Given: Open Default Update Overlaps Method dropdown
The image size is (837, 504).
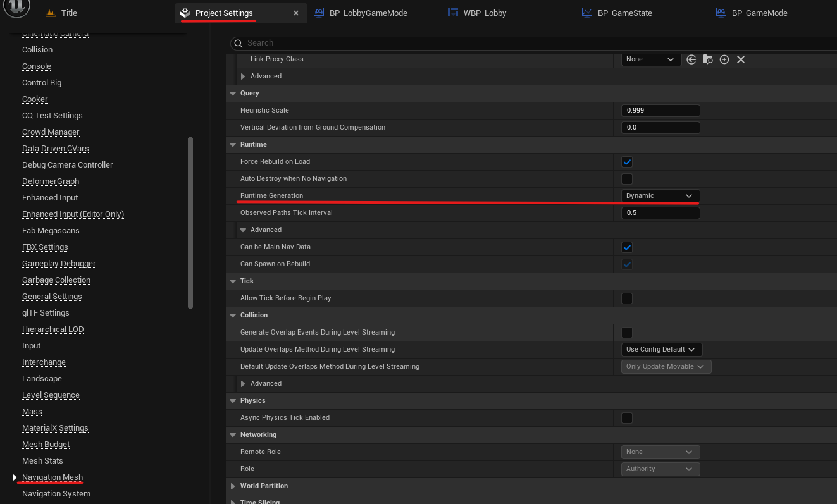Looking at the screenshot, I should [666, 367].
